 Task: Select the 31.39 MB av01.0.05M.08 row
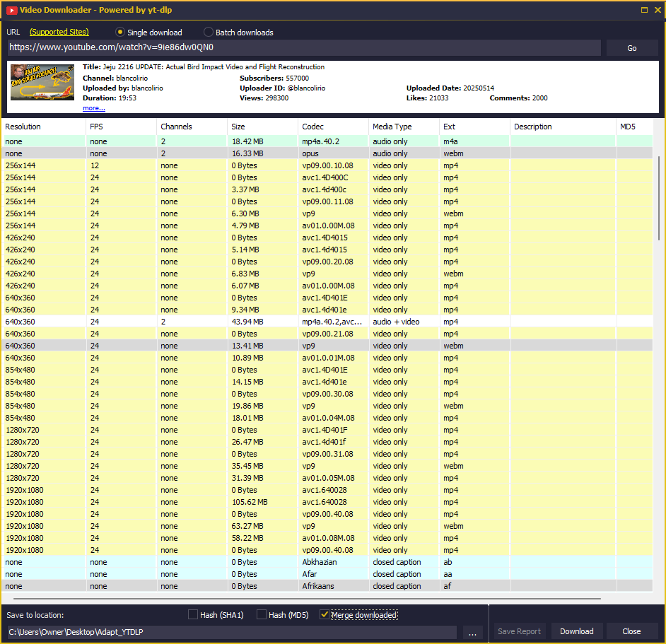point(327,478)
